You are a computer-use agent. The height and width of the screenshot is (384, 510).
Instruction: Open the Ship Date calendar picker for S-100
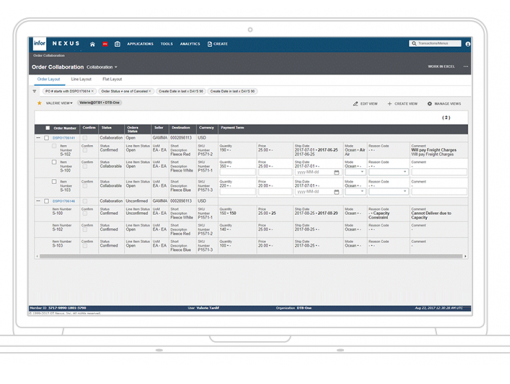pyautogui.click(x=337, y=172)
